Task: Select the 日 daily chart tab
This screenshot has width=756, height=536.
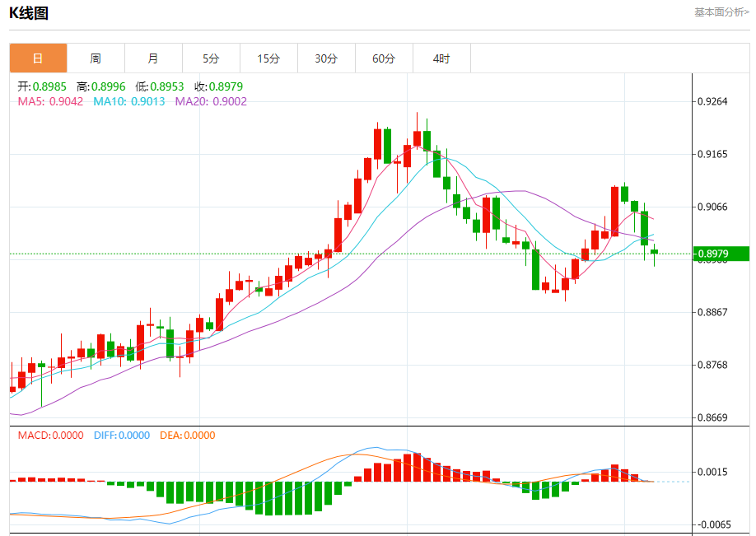Action: point(38,58)
